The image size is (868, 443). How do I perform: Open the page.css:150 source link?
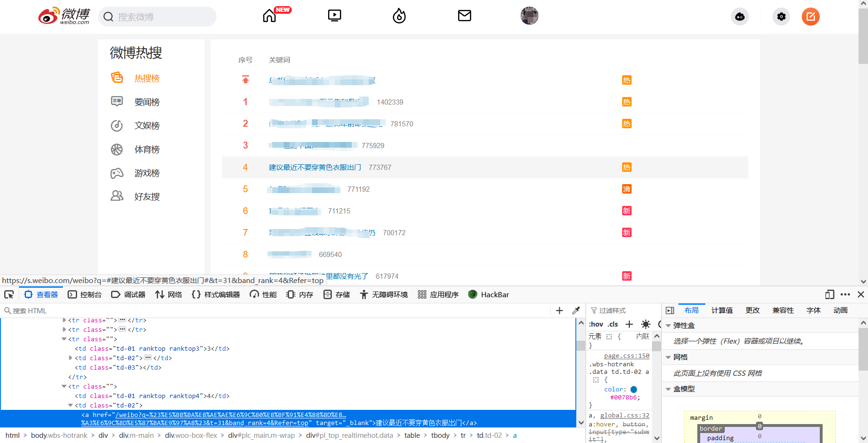click(627, 356)
